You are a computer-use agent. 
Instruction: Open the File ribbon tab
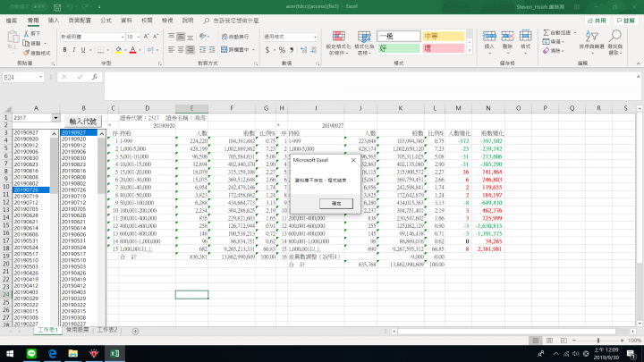tap(12, 21)
